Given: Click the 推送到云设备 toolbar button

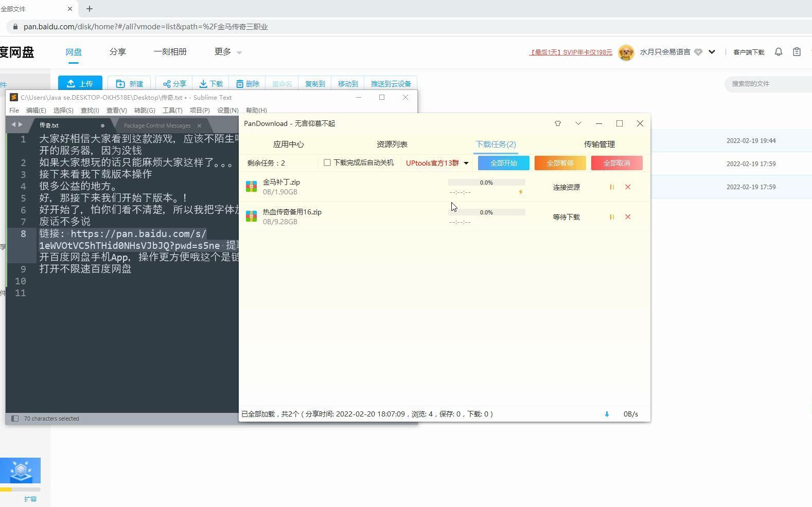Looking at the screenshot, I should (x=391, y=83).
